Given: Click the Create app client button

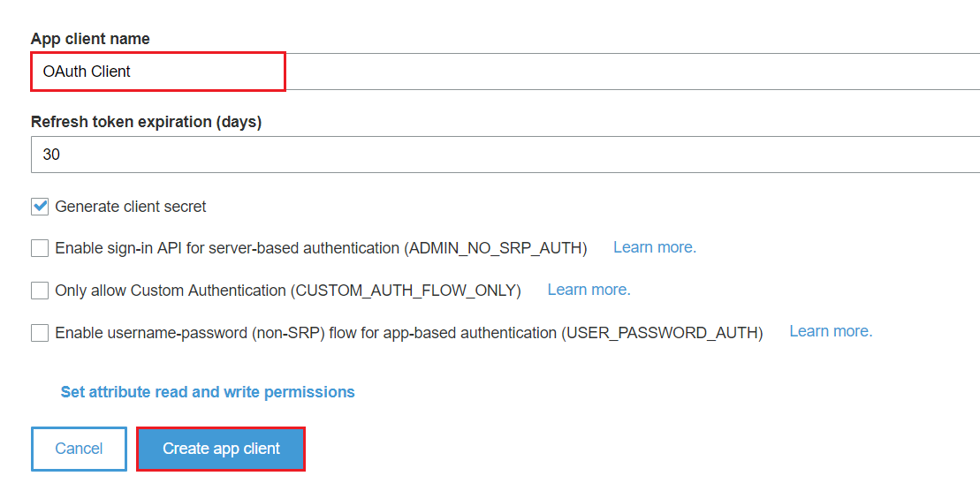Looking at the screenshot, I should tap(221, 449).
